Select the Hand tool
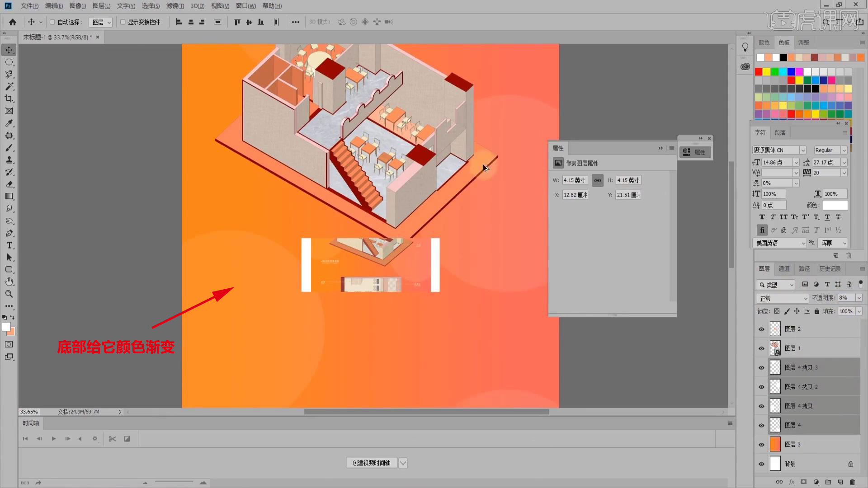 point(9,282)
